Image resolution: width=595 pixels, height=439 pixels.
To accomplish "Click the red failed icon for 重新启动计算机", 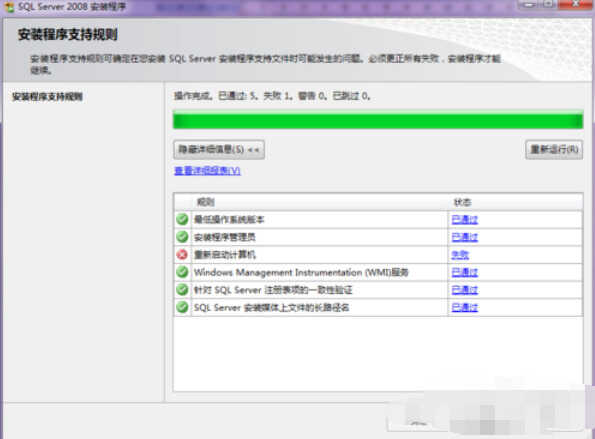I will [182, 254].
